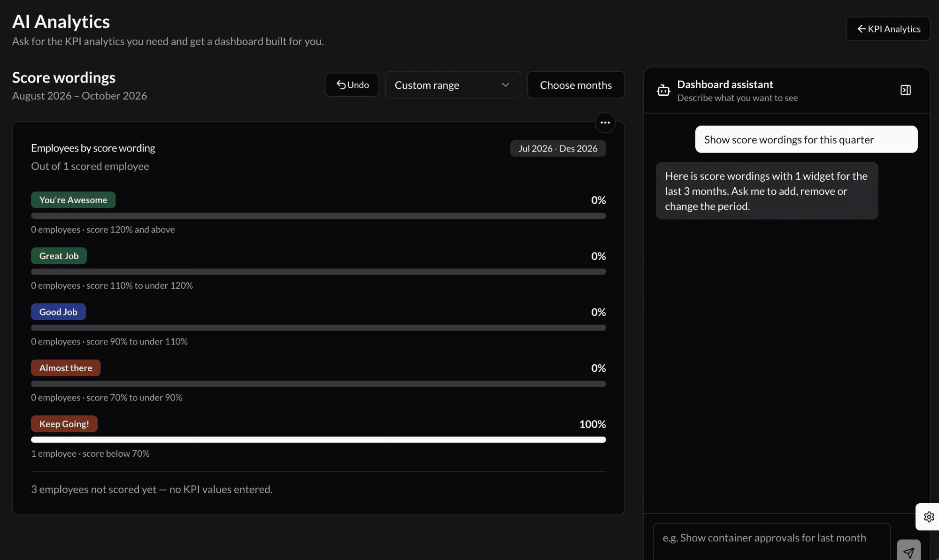Open the widget three-dots options menu
The height and width of the screenshot is (560, 939).
coord(605,123)
